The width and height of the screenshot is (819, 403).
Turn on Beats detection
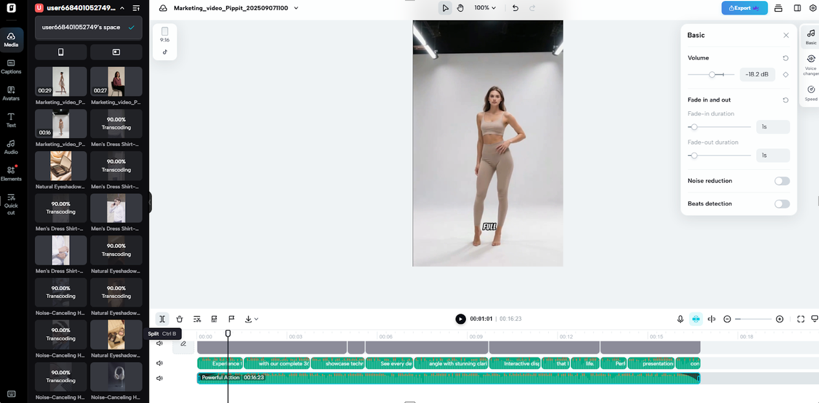781,204
